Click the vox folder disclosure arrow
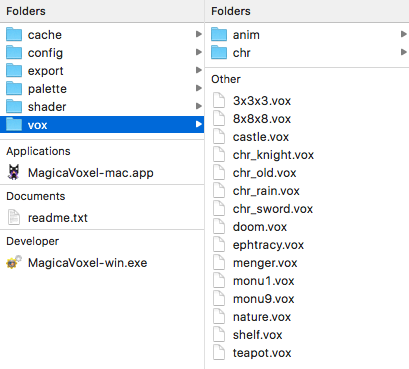Image resolution: width=409 pixels, height=369 pixels. 199,124
